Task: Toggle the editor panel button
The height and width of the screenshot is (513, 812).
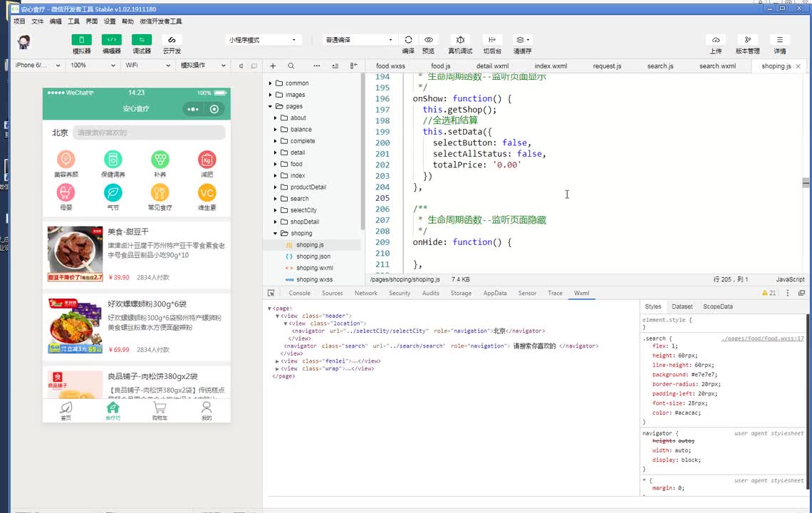Action: point(111,40)
